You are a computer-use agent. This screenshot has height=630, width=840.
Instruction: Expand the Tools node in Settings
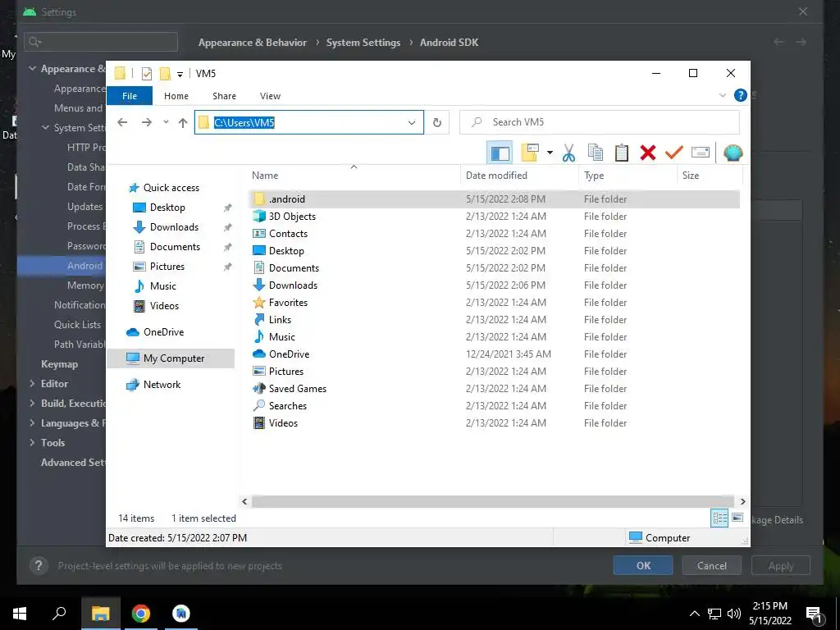[32, 442]
